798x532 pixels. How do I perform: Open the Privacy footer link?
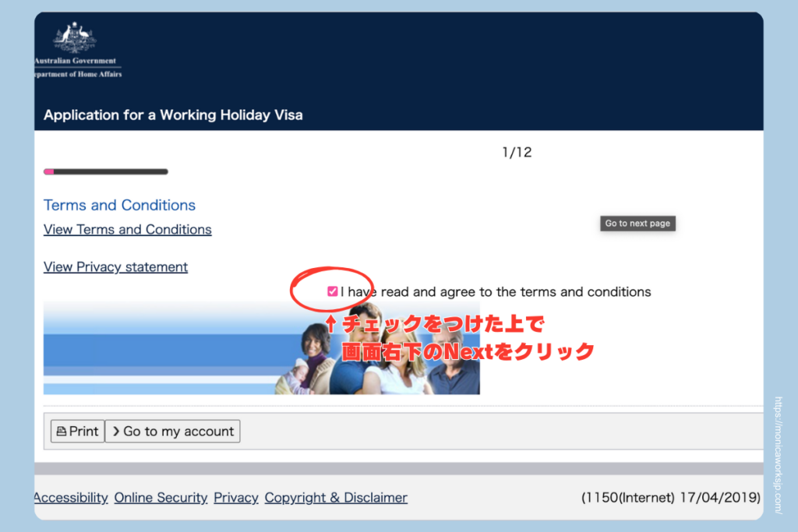click(x=236, y=498)
